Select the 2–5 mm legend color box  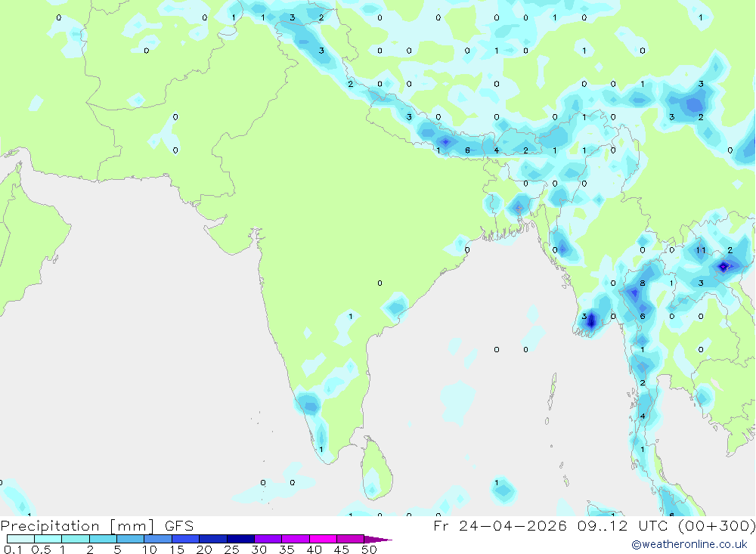[x=103, y=539]
